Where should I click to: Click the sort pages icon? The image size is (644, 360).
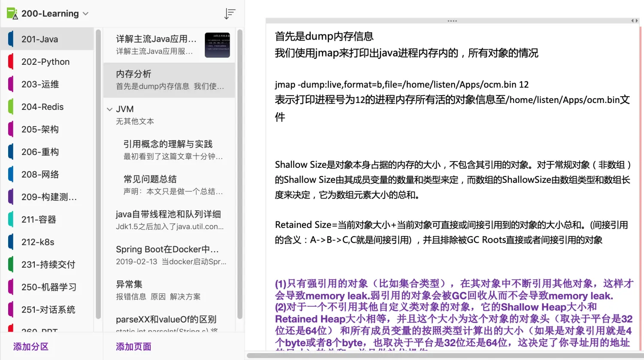coord(230,14)
